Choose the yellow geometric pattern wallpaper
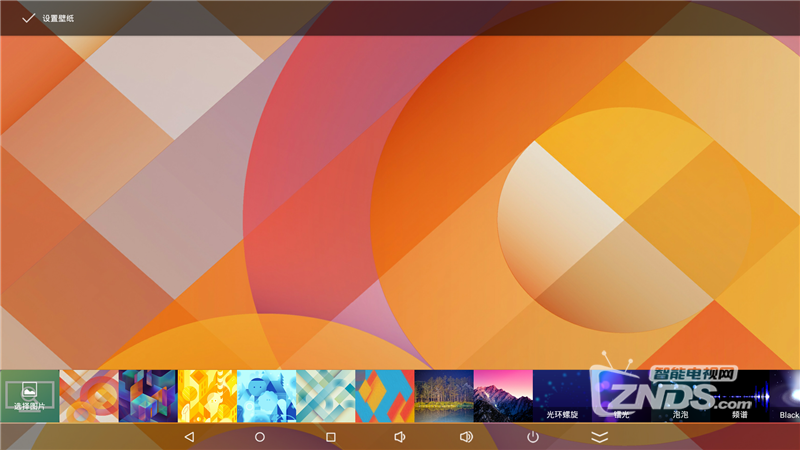 (207, 396)
